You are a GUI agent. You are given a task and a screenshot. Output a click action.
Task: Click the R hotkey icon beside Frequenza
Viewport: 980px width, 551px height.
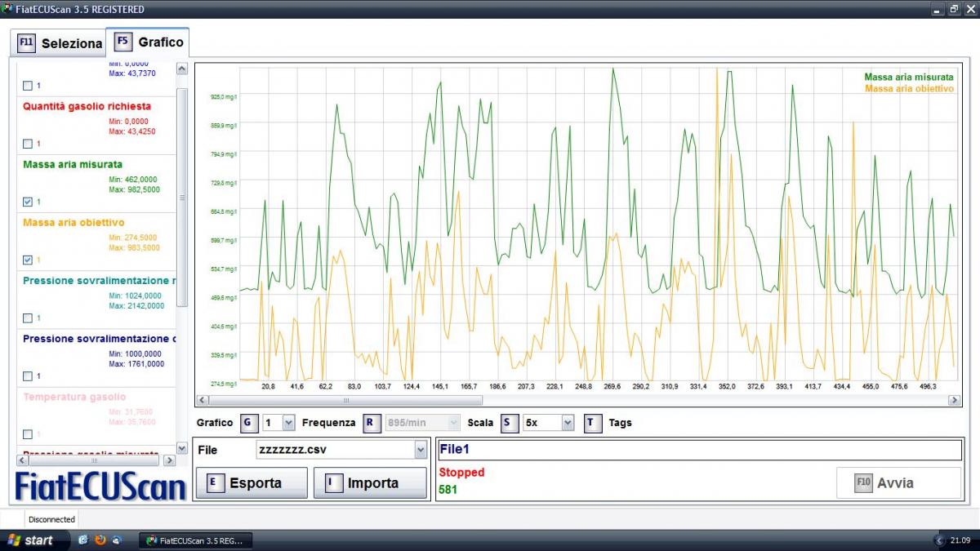(372, 422)
